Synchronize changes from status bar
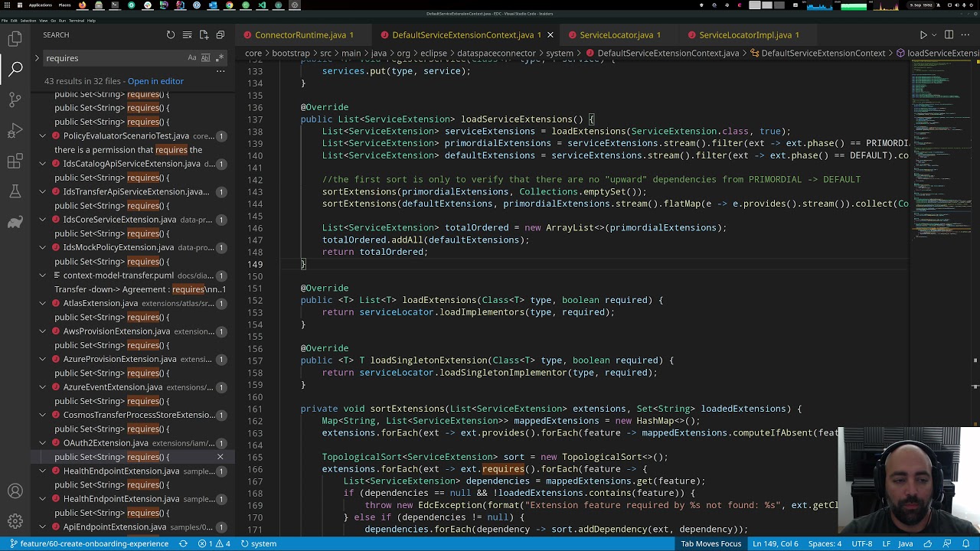Viewport: 980px width, 551px height. [x=183, y=544]
